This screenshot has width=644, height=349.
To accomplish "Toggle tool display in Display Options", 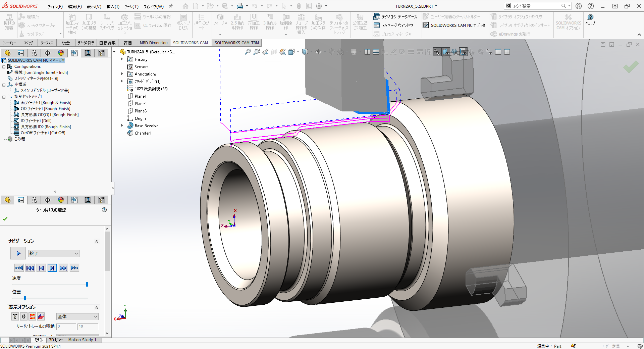I will 15,316.
